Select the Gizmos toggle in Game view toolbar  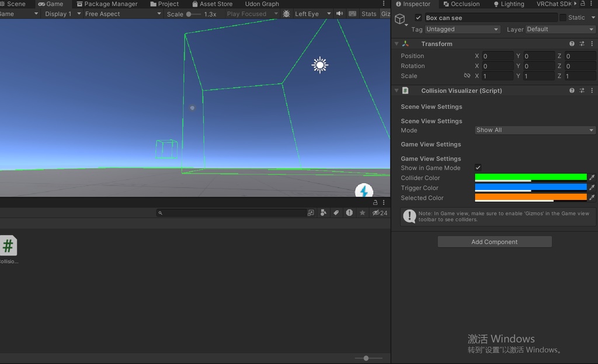(386, 13)
